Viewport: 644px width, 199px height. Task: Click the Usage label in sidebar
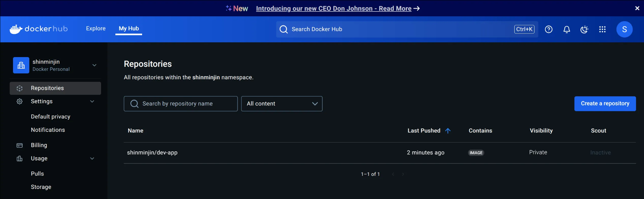click(x=39, y=159)
